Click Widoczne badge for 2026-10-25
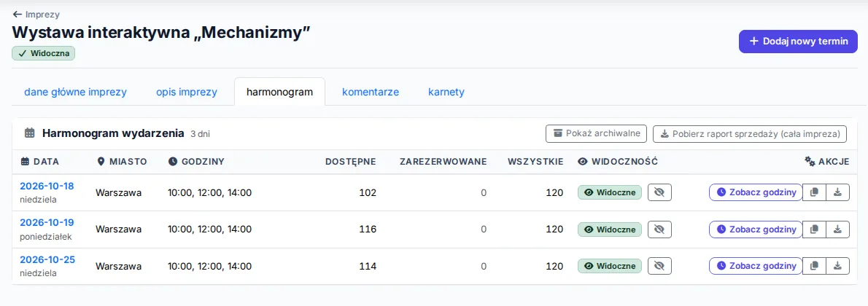 click(610, 266)
